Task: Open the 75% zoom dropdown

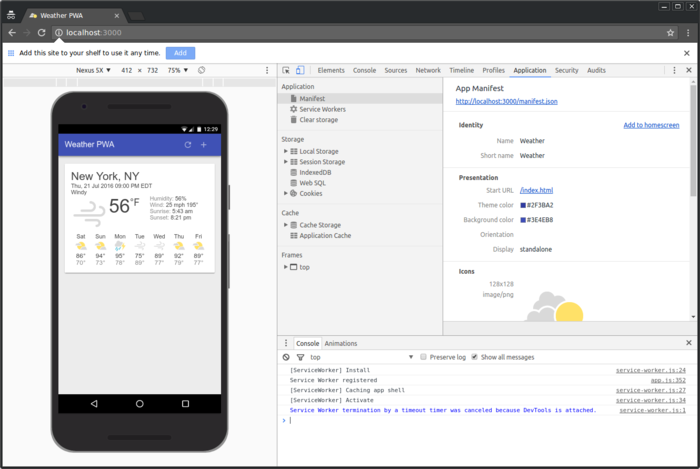Action: pos(178,71)
